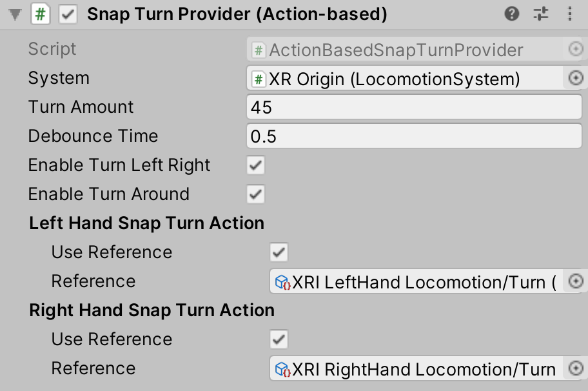This screenshot has height=391, width=588.
Task: Uncheck Use Reference under Left Hand action
Action: coord(279,252)
